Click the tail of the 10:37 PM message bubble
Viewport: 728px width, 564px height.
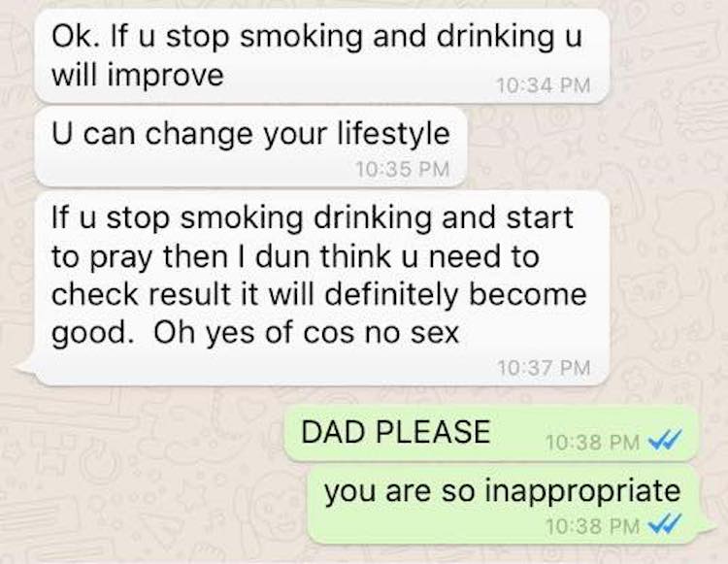coord(25,367)
